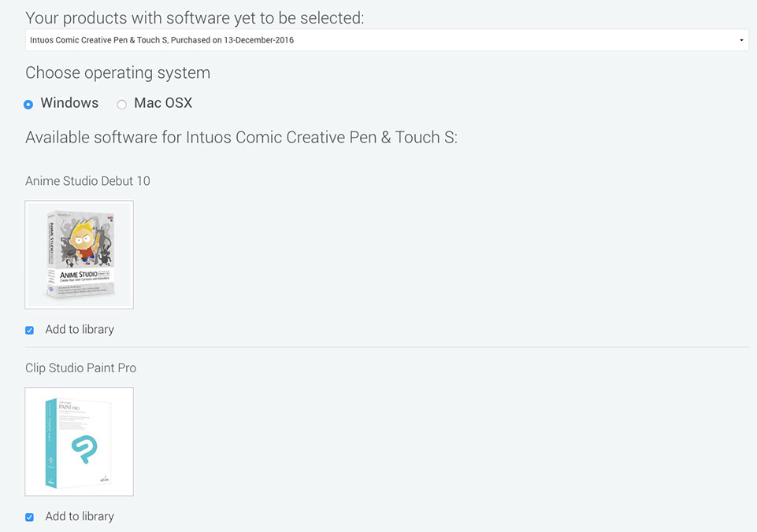Click the teal spine of Clip Studio box

point(51,443)
